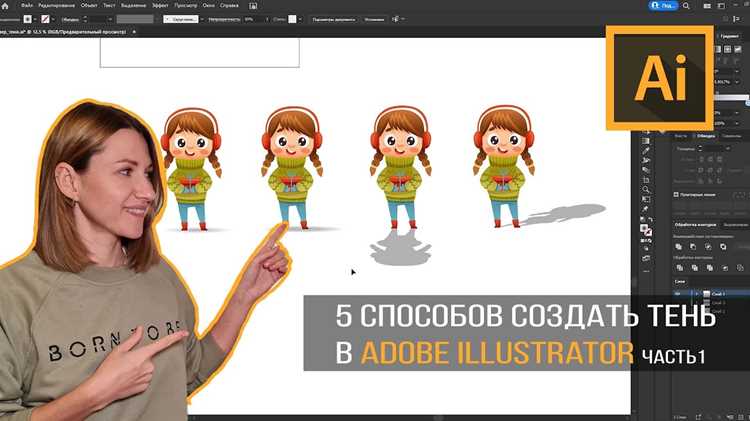
Task: Open the Объект menu
Action: (x=89, y=6)
